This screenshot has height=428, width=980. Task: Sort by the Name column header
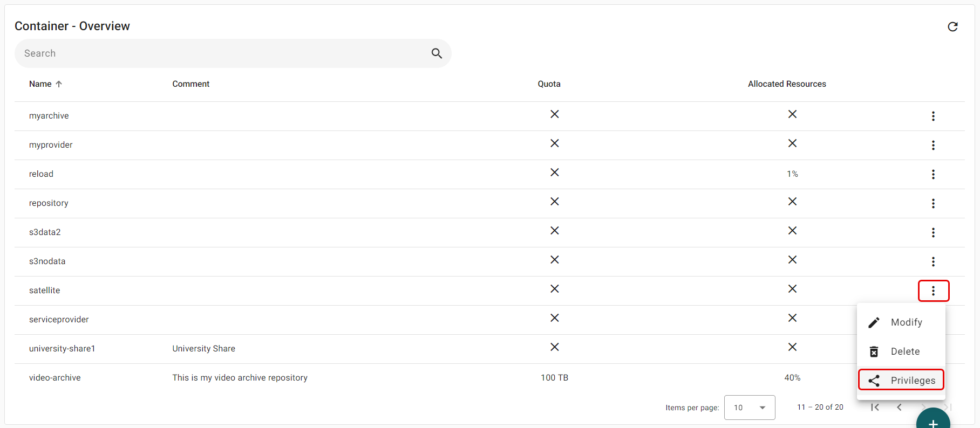click(x=41, y=84)
